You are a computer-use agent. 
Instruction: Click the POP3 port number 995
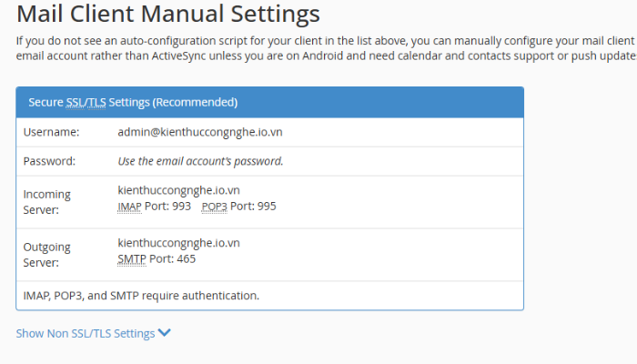tap(266, 207)
